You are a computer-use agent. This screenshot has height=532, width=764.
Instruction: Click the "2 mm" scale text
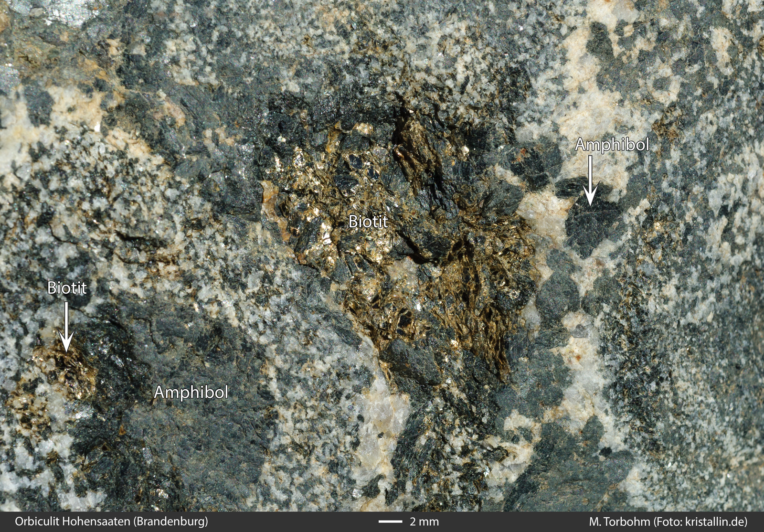coord(424,521)
